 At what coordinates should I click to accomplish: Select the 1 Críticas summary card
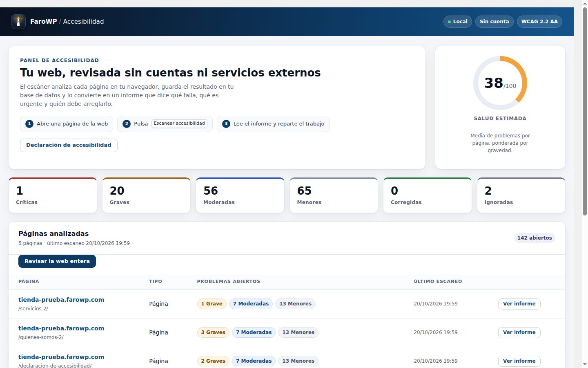pos(53,195)
